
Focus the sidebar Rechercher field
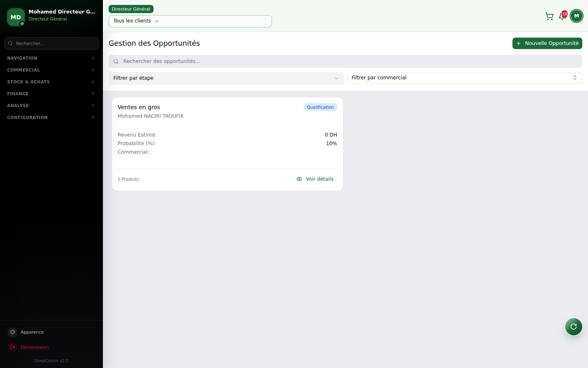tap(51, 43)
